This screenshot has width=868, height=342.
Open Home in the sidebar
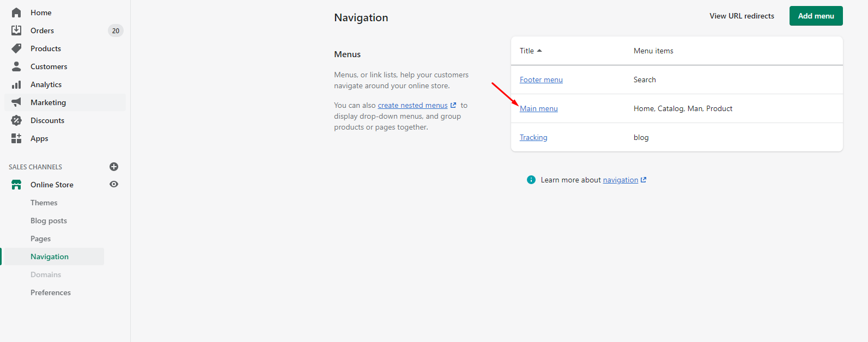[x=41, y=13]
